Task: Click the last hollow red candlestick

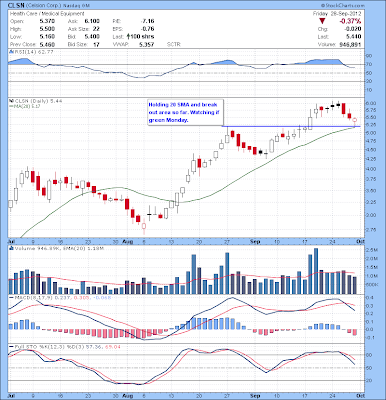Action: (x=355, y=121)
